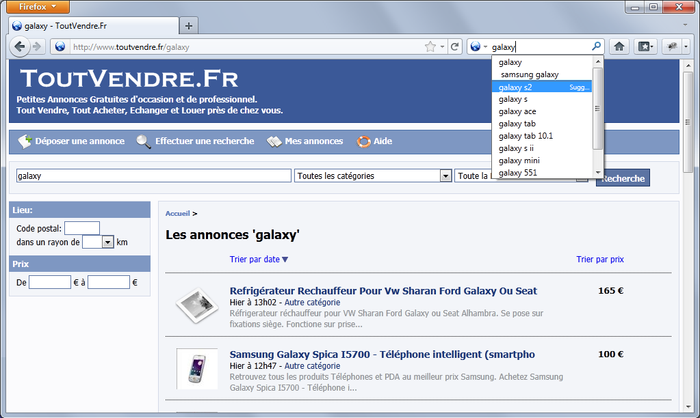Choose suggestion 'galaxy tab 10.1'
The width and height of the screenshot is (700, 418).
542,136
